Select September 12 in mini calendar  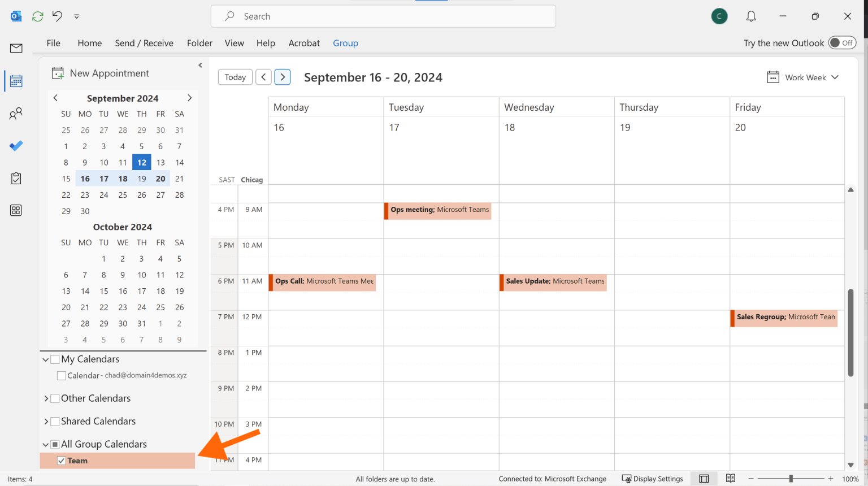pyautogui.click(x=141, y=163)
